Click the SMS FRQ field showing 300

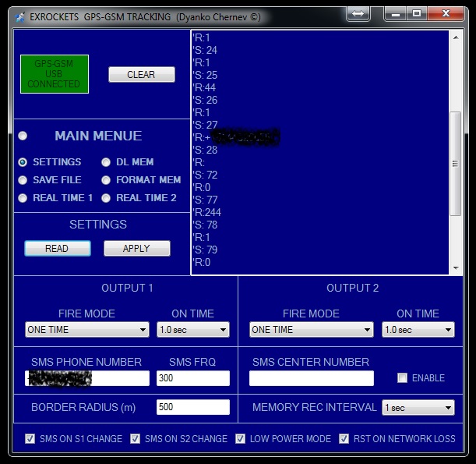193,378
